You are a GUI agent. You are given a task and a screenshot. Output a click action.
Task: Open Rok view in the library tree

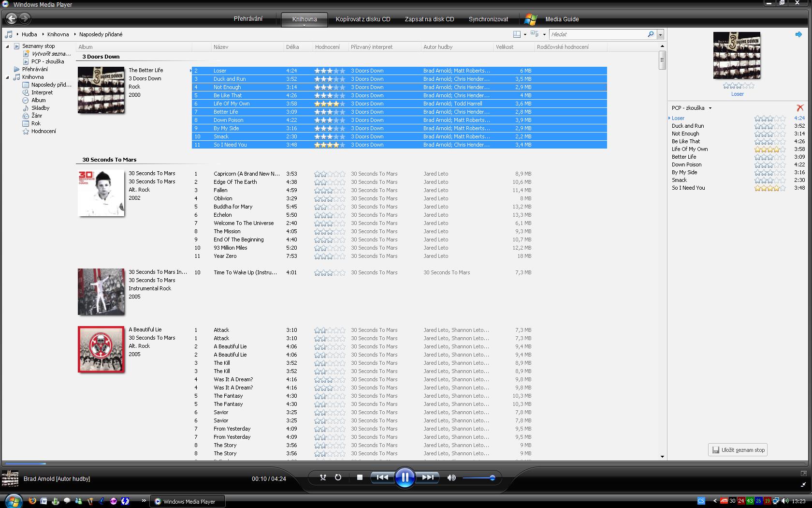coord(36,123)
